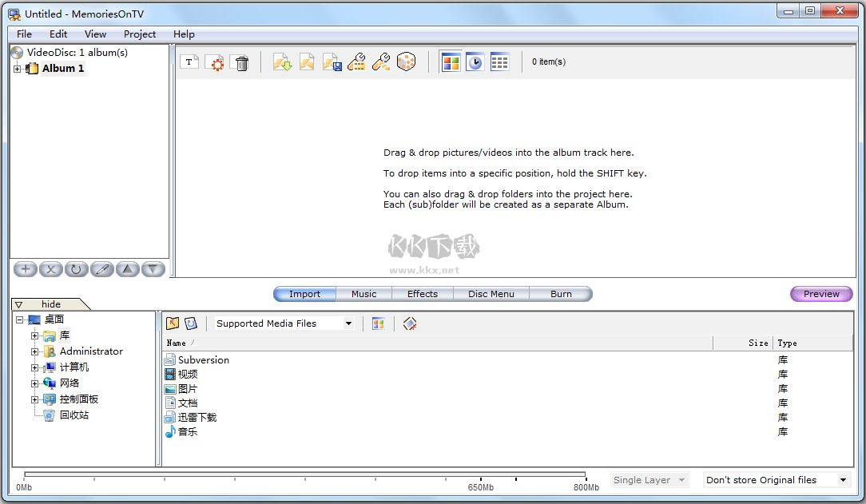866x504 pixels.
Task: Switch to the Effects tab
Action: [x=422, y=294]
